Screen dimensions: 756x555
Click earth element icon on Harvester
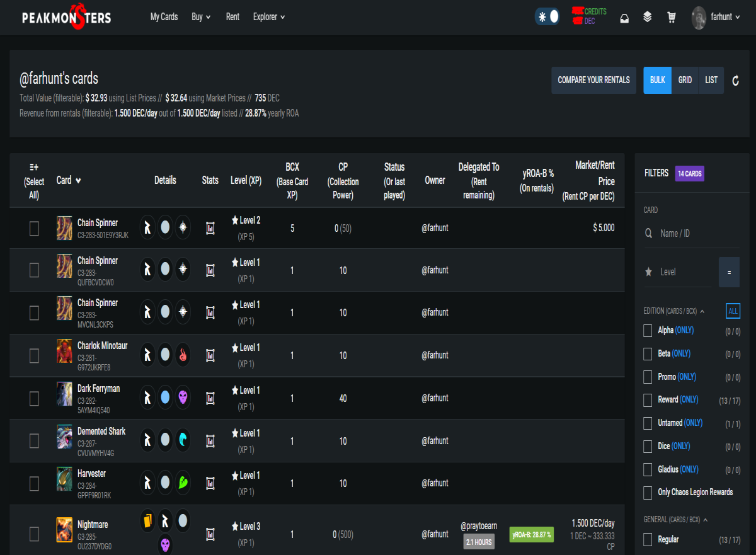pos(183,483)
